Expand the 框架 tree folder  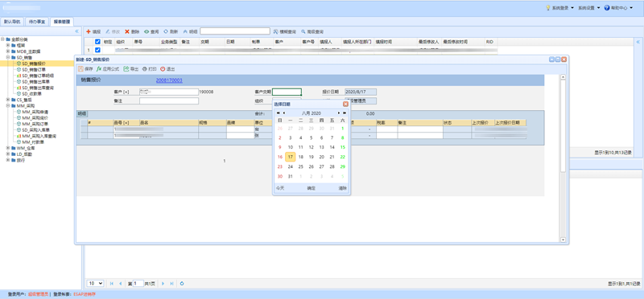[x=8, y=46]
